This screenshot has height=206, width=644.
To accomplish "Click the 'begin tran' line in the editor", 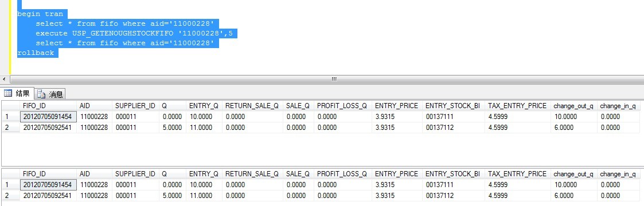I will [x=40, y=14].
